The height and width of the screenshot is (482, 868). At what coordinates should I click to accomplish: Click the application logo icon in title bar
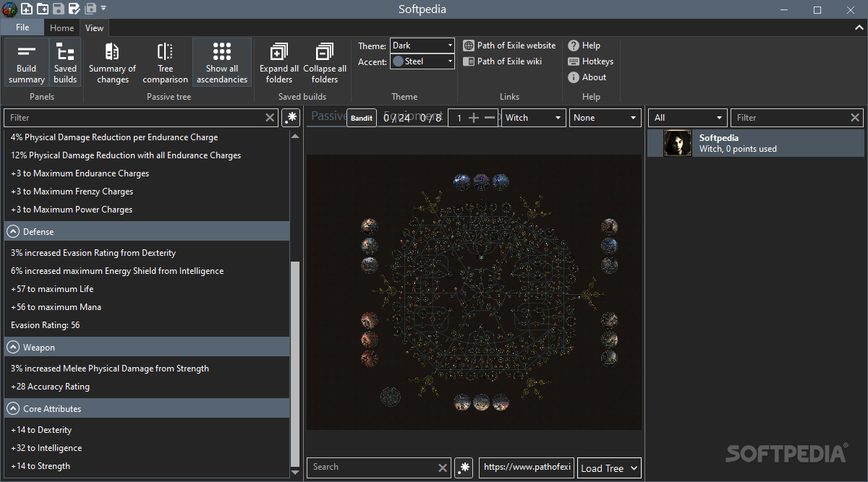[x=9, y=9]
